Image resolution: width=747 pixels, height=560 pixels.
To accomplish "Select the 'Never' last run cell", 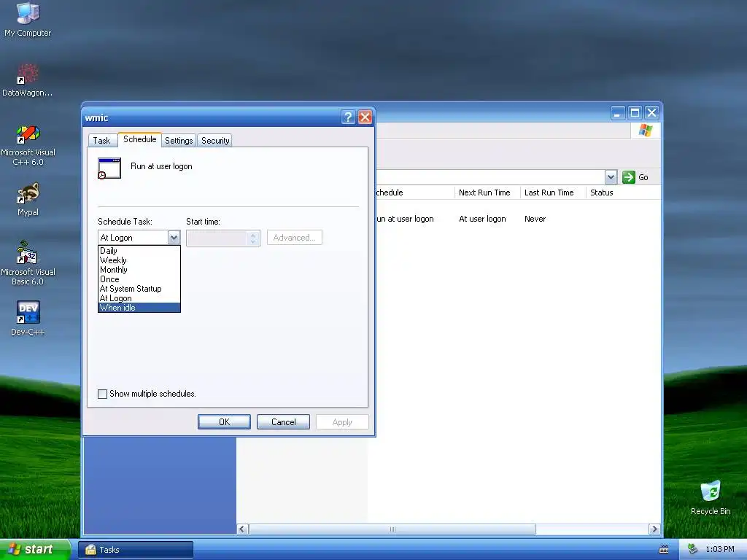I will pos(535,219).
